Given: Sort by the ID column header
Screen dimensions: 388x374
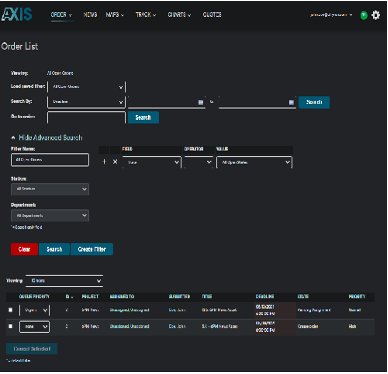Looking at the screenshot, I should 69,297.
